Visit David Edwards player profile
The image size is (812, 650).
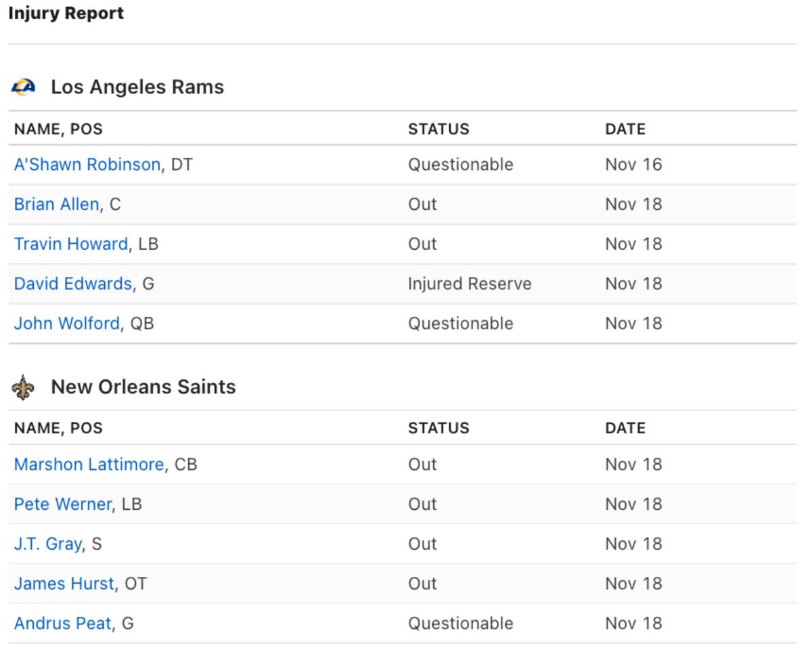[x=73, y=284]
